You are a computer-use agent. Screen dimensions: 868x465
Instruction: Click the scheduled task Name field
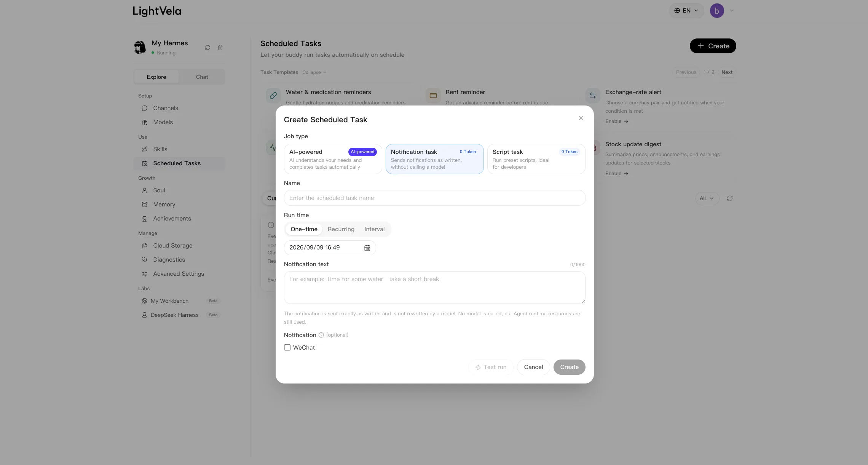pyautogui.click(x=434, y=198)
